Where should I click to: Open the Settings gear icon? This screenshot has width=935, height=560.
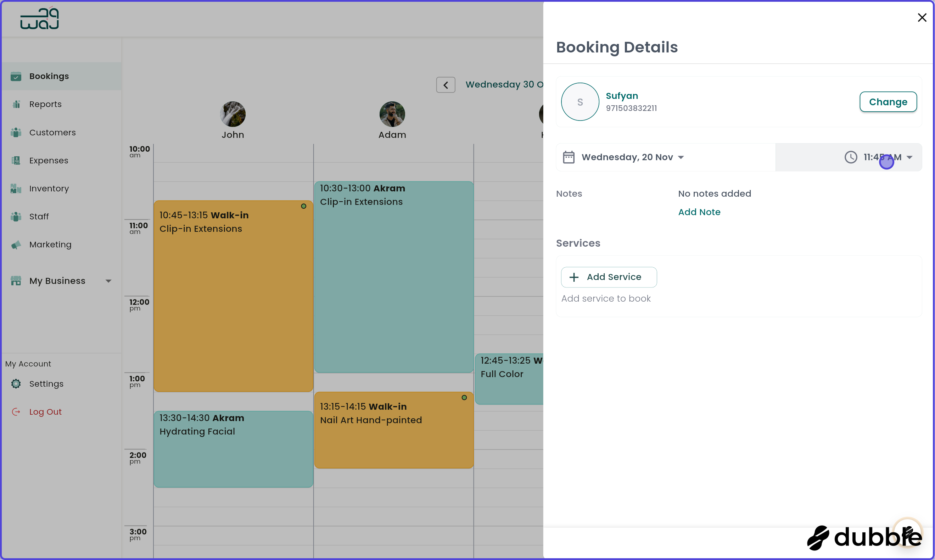pyautogui.click(x=16, y=383)
